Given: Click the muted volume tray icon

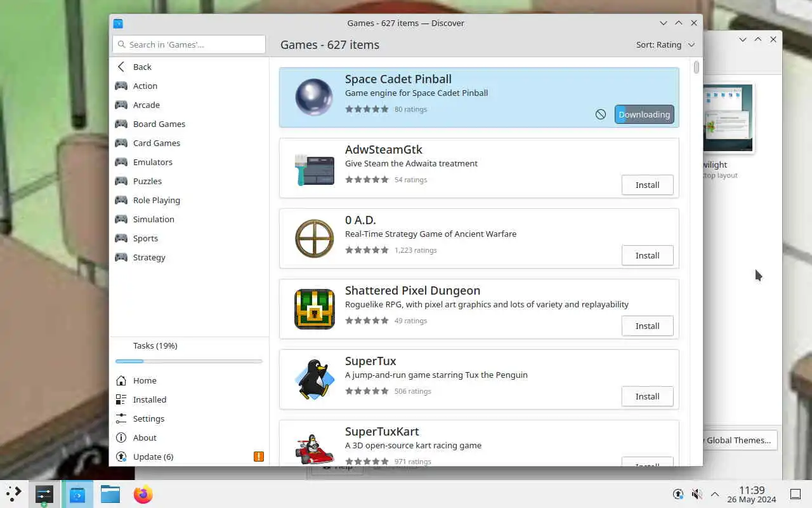Looking at the screenshot, I should (x=696, y=494).
